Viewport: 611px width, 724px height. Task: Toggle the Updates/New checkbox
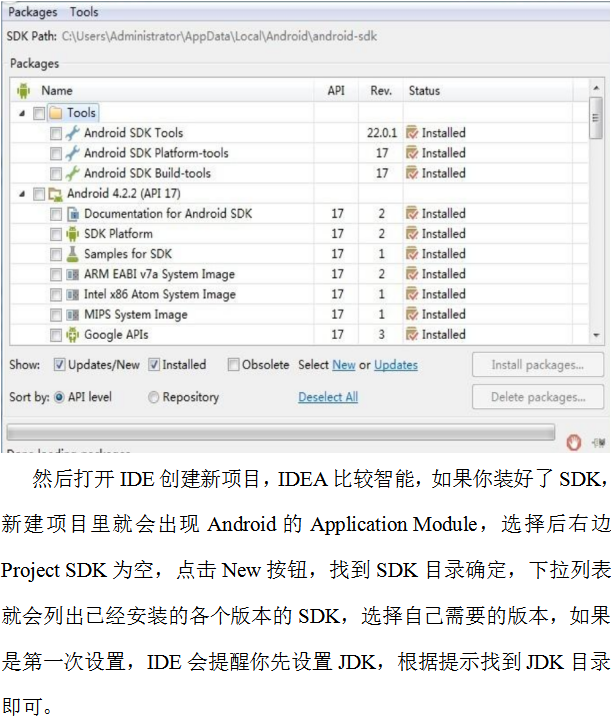pos(60,365)
